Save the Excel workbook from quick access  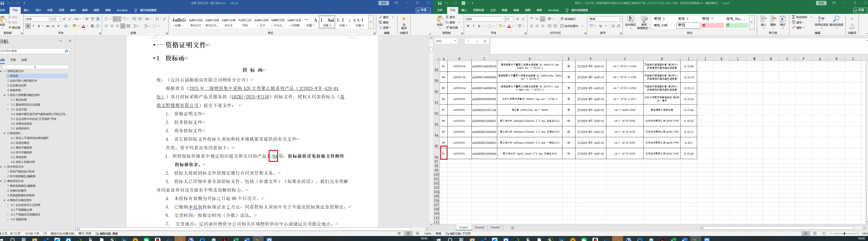click(440, 3)
